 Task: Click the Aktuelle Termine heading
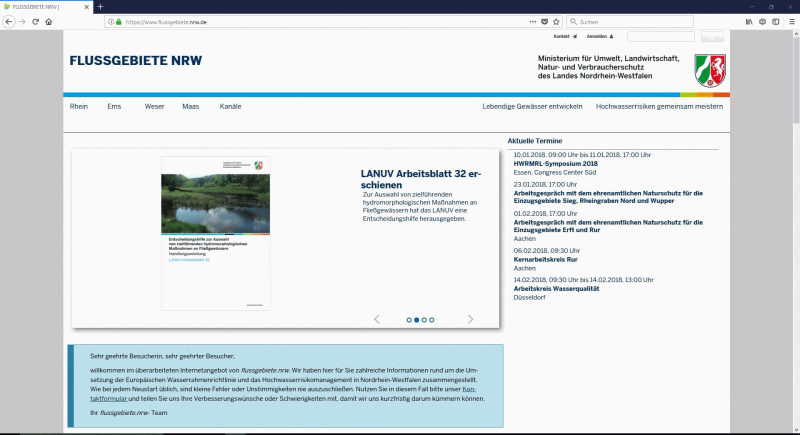pos(535,141)
